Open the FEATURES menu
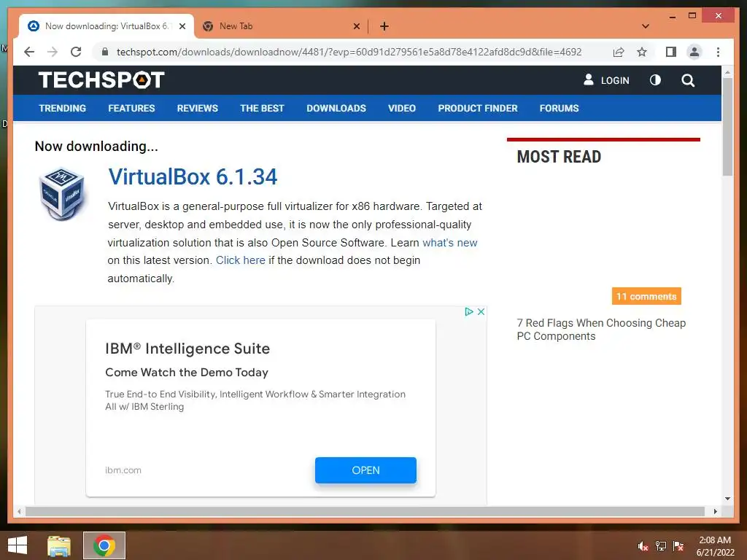This screenshot has height=560, width=747. click(131, 108)
